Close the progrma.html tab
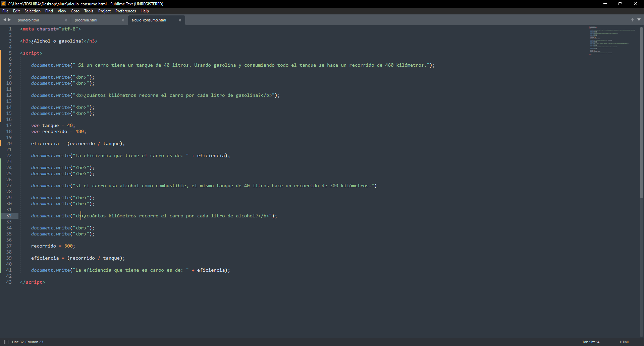Image resolution: width=644 pixels, height=346 pixels. [123, 20]
